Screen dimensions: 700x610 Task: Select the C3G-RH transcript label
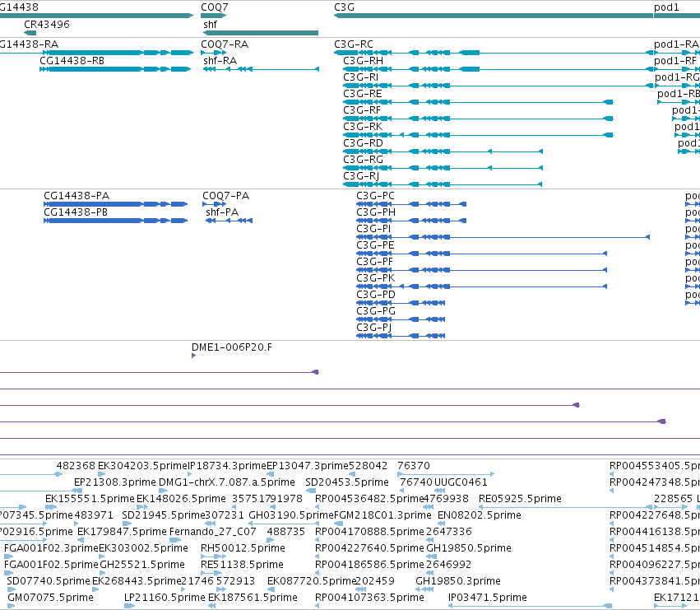(363, 60)
